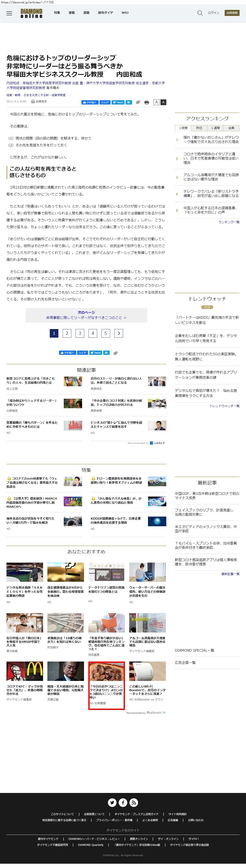Jump to page 3 of the article
Screen dimensions: 246x868
80,333
